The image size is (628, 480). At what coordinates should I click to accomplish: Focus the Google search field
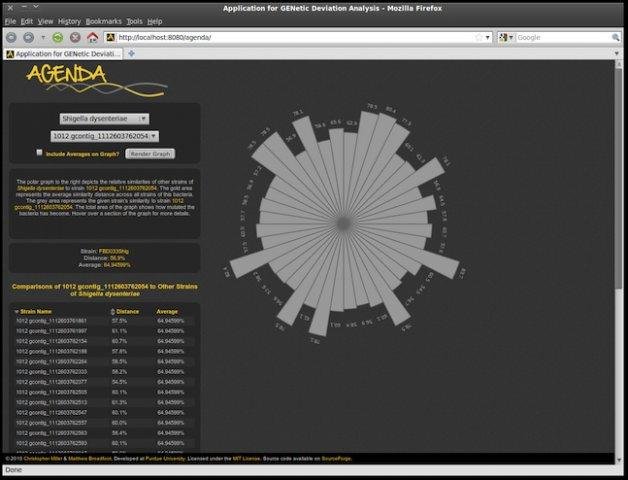click(563, 38)
